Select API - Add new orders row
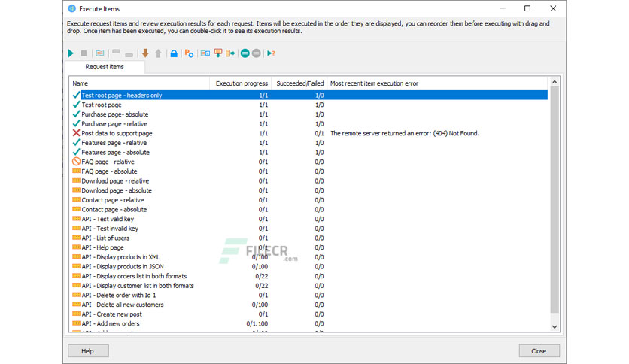Viewport: 629px width, 364px height. click(x=309, y=324)
